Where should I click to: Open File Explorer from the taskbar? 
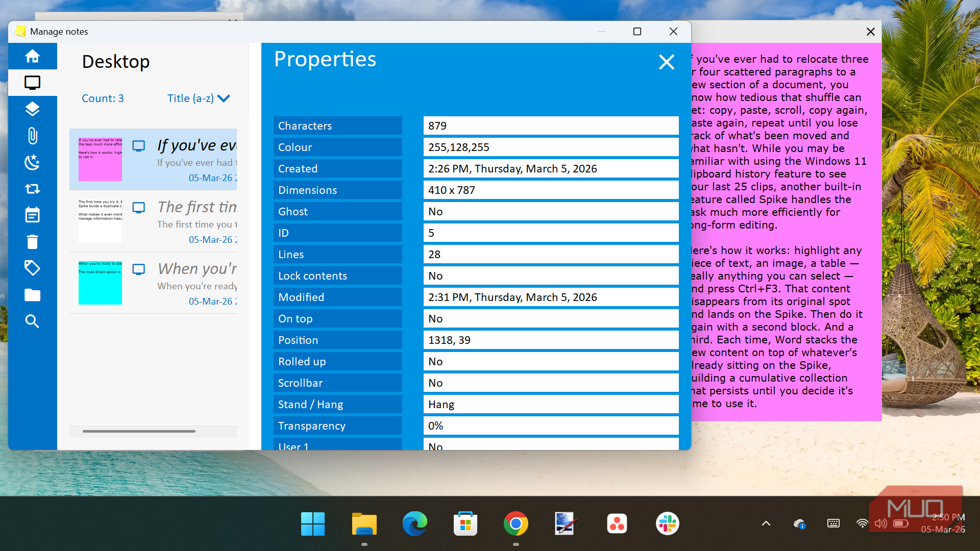(x=364, y=524)
